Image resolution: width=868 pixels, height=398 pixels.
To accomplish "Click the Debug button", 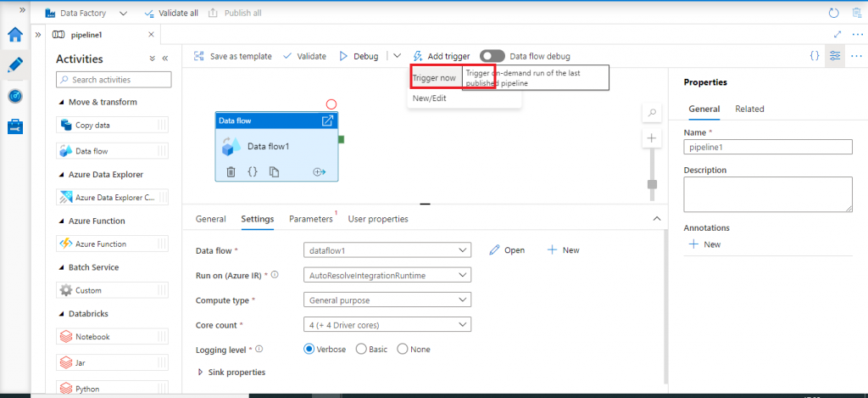I will click(359, 56).
